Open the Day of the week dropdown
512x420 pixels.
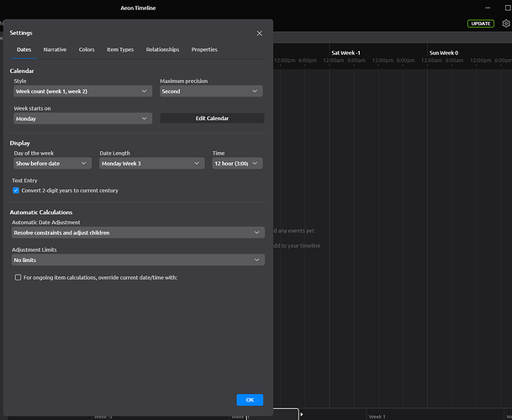pyautogui.click(x=53, y=164)
